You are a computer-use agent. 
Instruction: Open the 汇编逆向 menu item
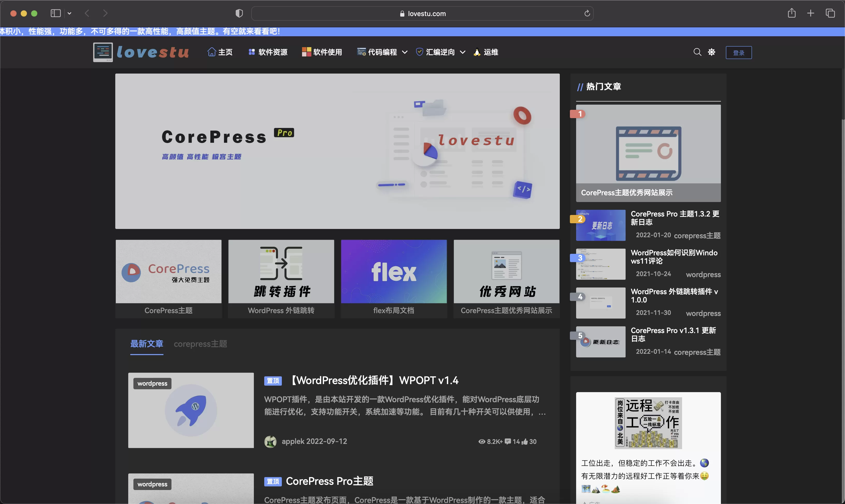click(435, 52)
